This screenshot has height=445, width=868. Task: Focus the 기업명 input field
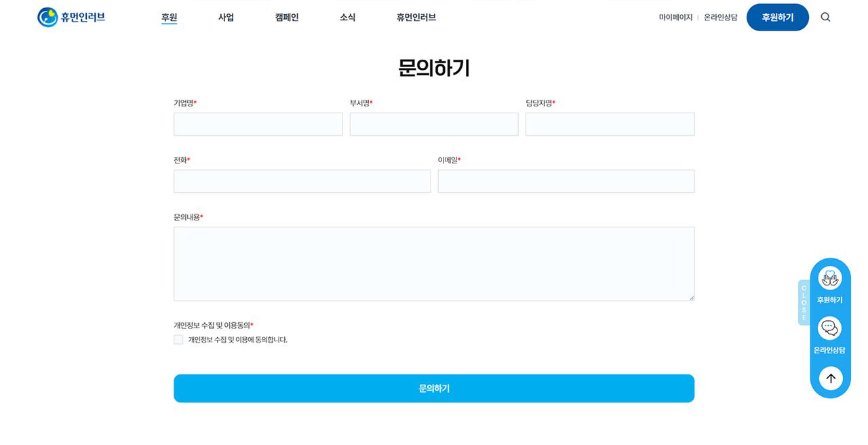coord(258,124)
